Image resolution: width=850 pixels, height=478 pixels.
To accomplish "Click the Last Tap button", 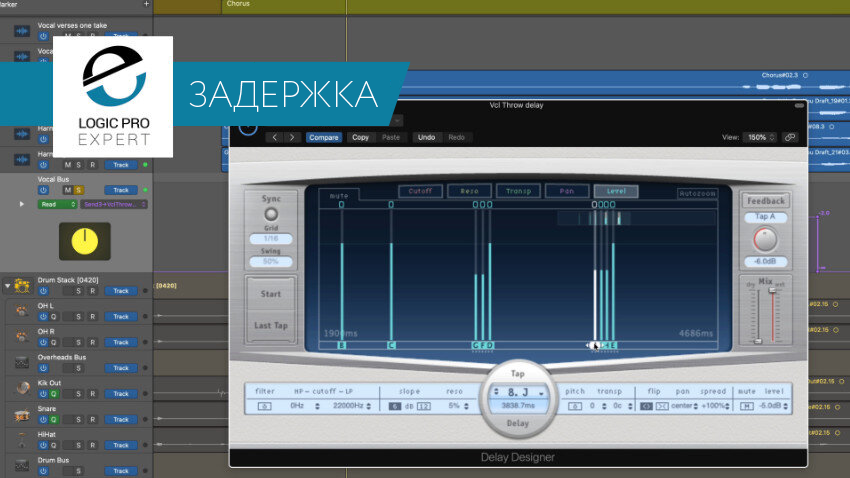I will (271, 325).
